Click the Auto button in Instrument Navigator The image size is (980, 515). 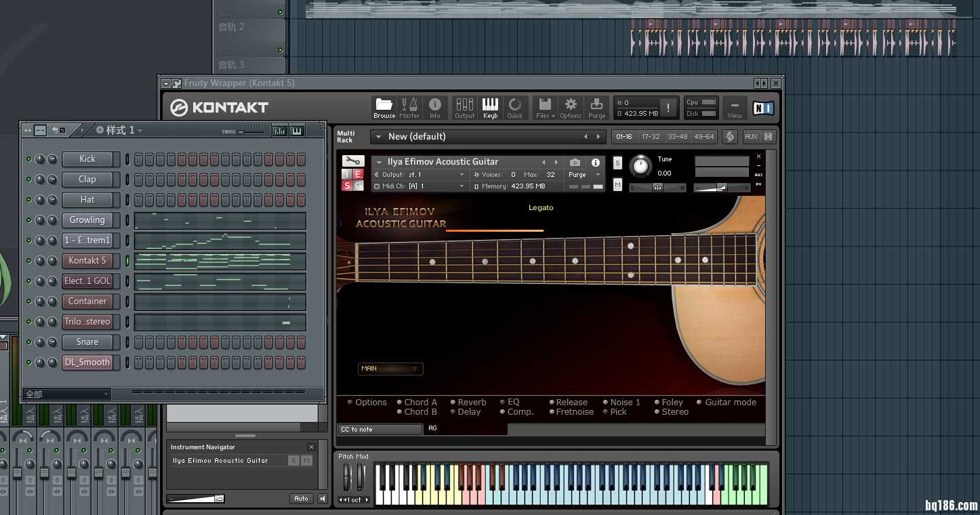(x=302, y=499)
